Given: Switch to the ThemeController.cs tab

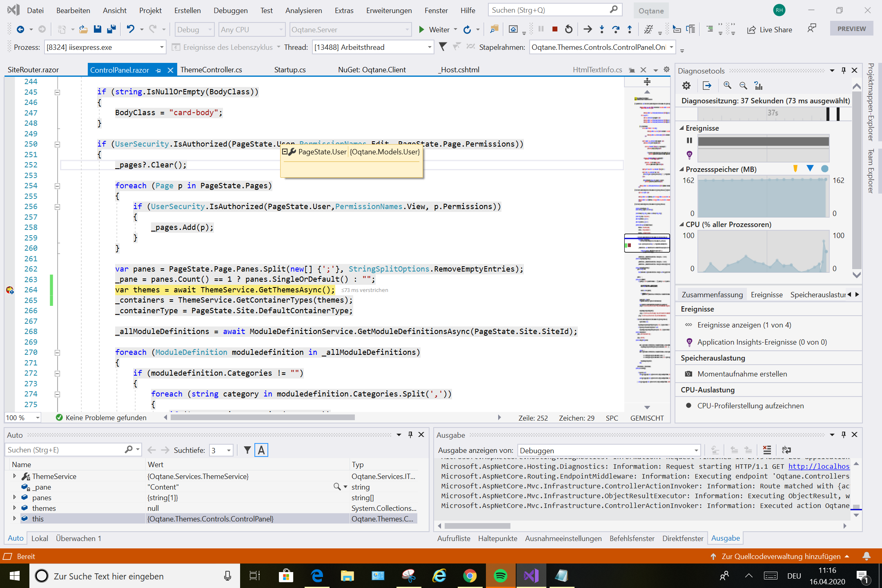Looking at the screenshot, I should pos(211,70).
